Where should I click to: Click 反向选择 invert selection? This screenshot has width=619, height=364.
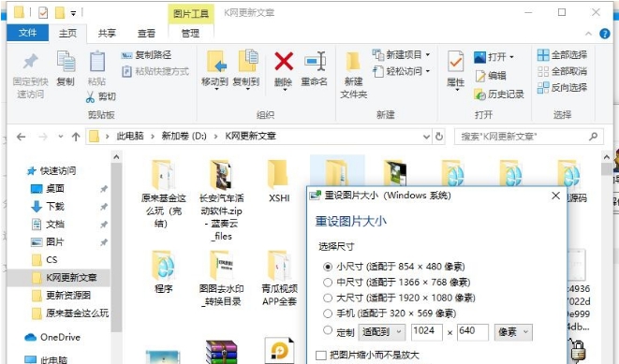[563, 88]
